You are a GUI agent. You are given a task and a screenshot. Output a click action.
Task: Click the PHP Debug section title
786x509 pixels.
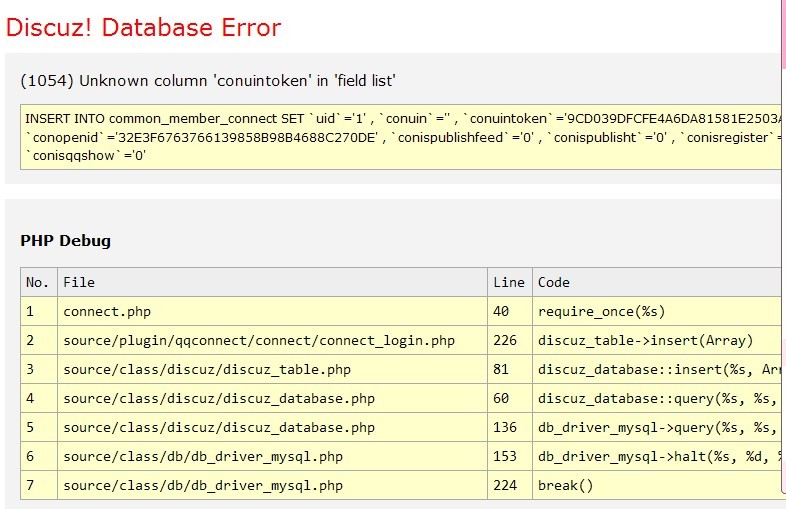(65, 240)
